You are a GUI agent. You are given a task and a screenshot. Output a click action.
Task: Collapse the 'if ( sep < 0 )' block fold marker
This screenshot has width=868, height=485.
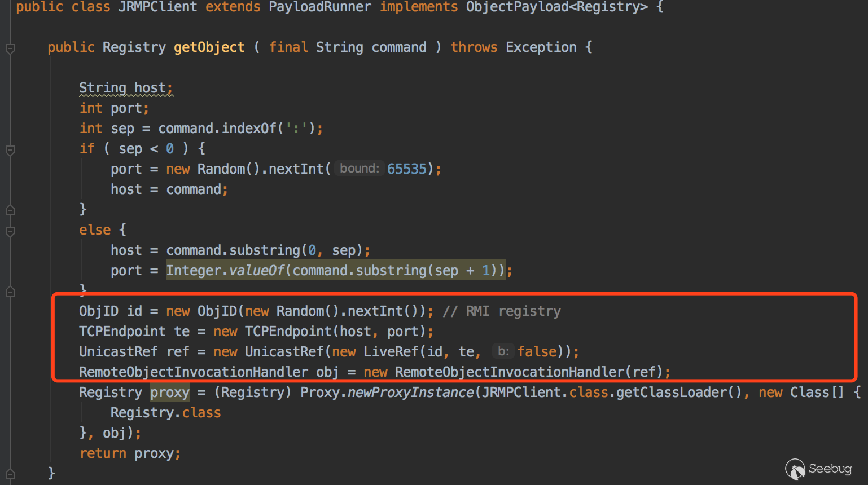(10, 150)
